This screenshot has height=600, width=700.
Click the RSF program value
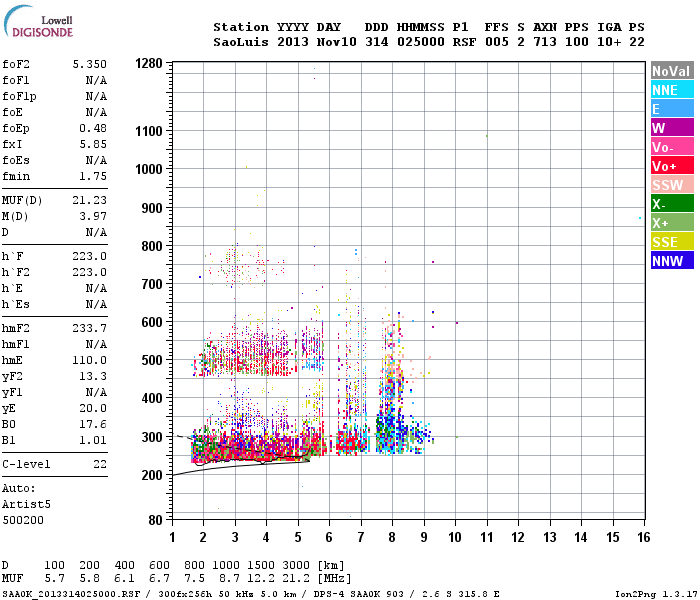click(x=464, y=42)
